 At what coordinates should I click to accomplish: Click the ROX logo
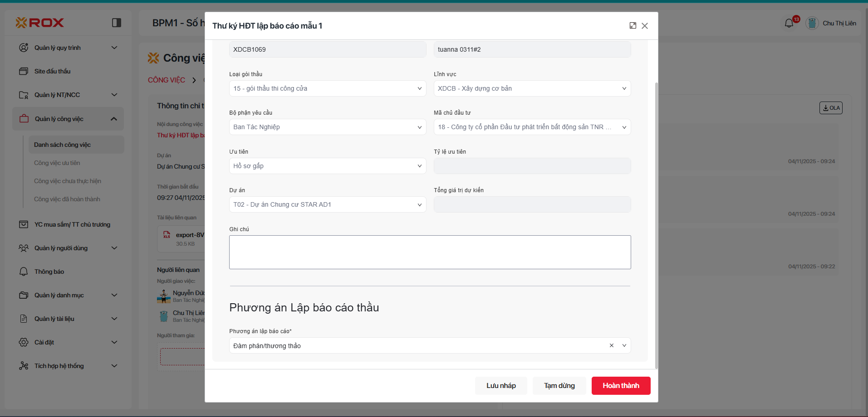tap(40, 23)
